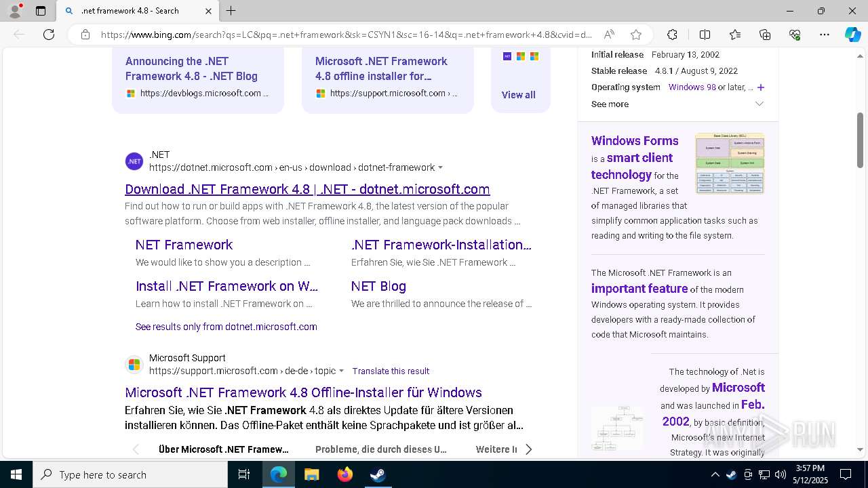Click Feb. 2002 launch date link
The width and height of the screenshot is (868, 488).
(x=714, y=413)
